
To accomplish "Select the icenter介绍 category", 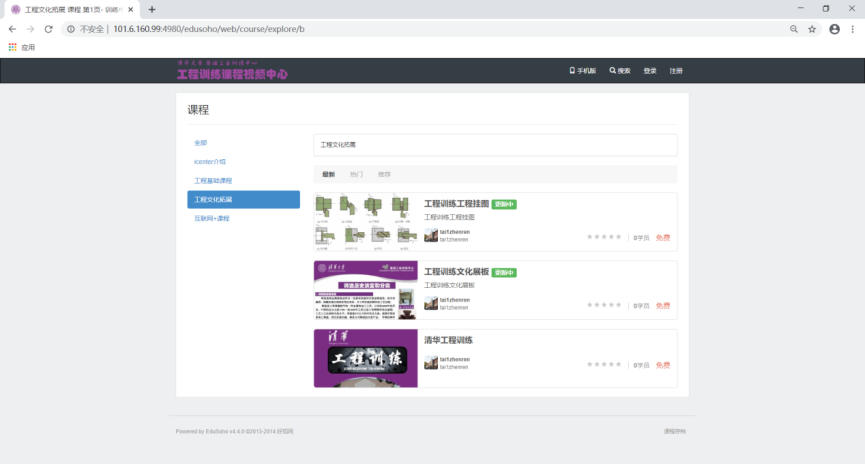I will [x=210, y=162].
